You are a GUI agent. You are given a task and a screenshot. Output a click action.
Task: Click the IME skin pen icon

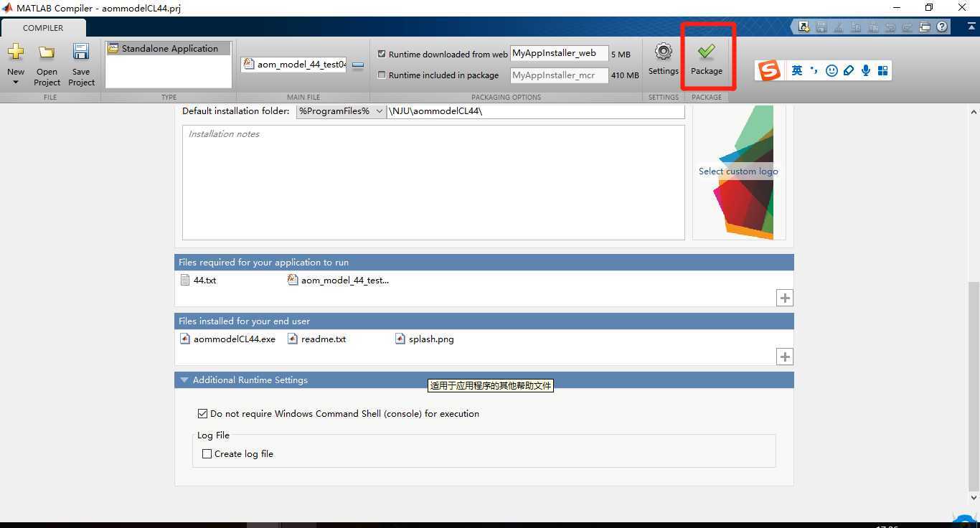coord(849,70)
